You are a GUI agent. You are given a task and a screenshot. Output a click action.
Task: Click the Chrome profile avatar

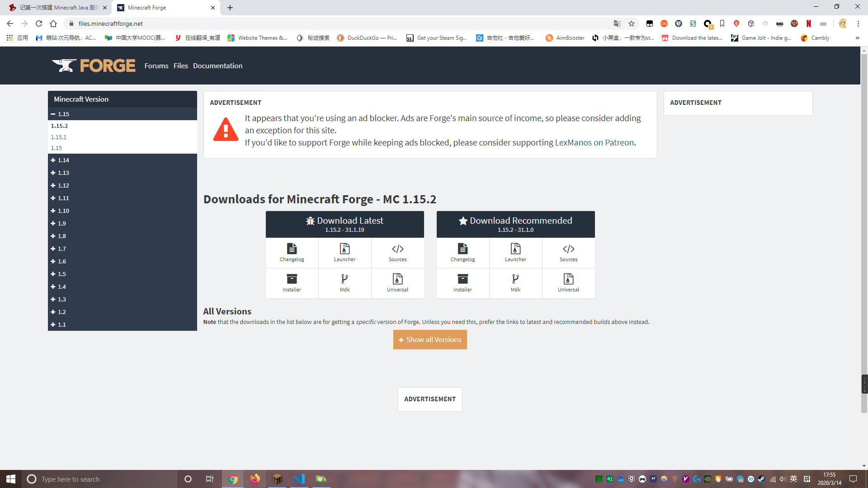coord(842,23)
